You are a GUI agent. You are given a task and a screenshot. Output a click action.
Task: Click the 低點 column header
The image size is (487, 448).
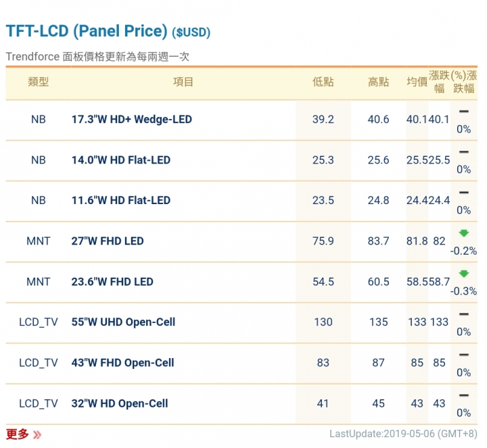[323, 82]
